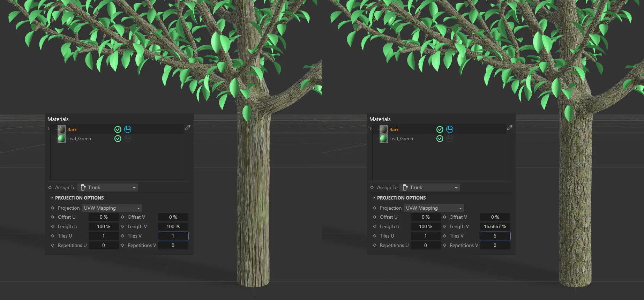Click the Length V field showing 16.6667 %
This screenshot has width=644, height=300.
click(495, 226)
